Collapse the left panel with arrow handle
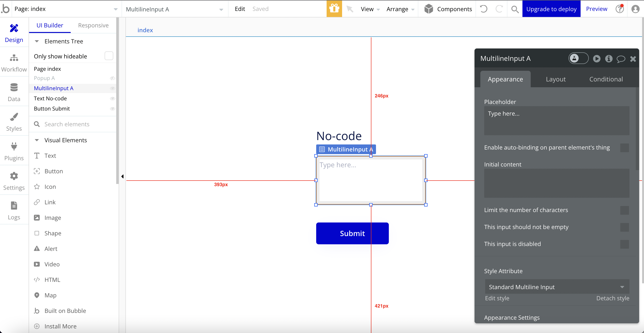 pos(122,176)
